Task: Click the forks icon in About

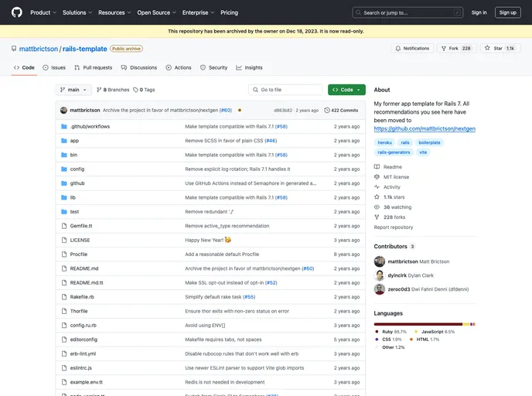Action: pyautogui.click(x=377, y=217)
